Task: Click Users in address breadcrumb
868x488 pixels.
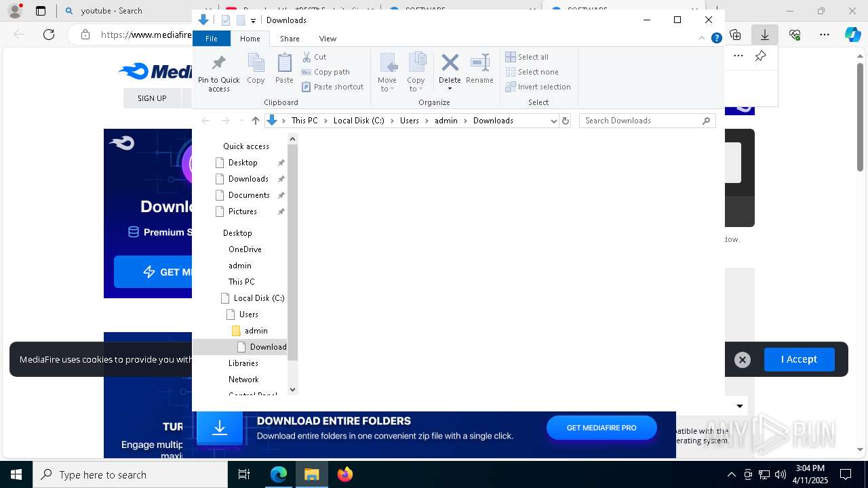Action: [x=410, y=121]
